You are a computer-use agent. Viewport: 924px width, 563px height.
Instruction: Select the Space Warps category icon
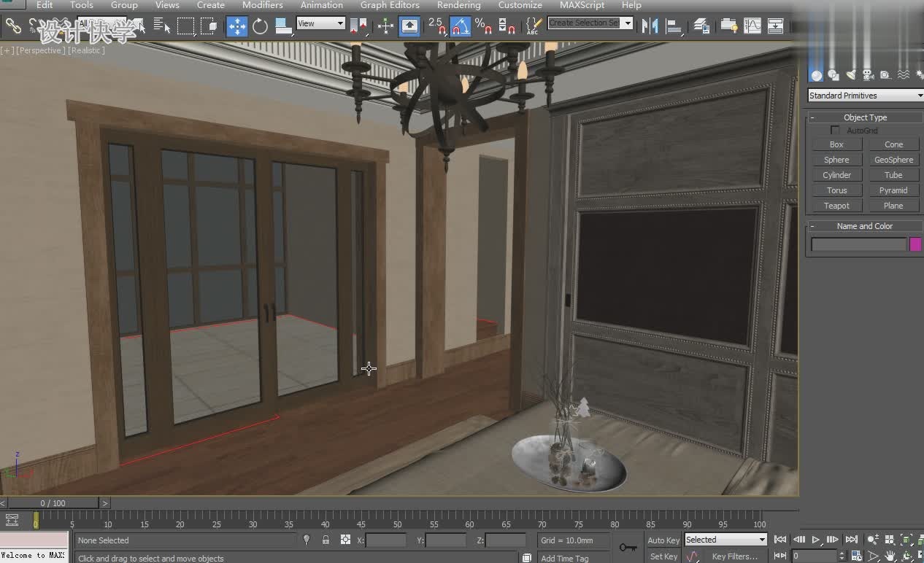[903, 75]
